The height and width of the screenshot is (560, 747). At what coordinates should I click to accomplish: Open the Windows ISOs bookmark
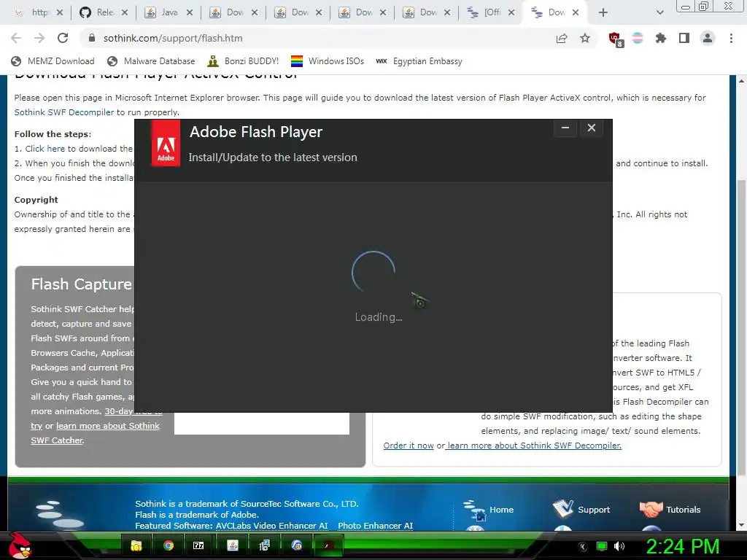pyautogui.click(x=328, y=61)
